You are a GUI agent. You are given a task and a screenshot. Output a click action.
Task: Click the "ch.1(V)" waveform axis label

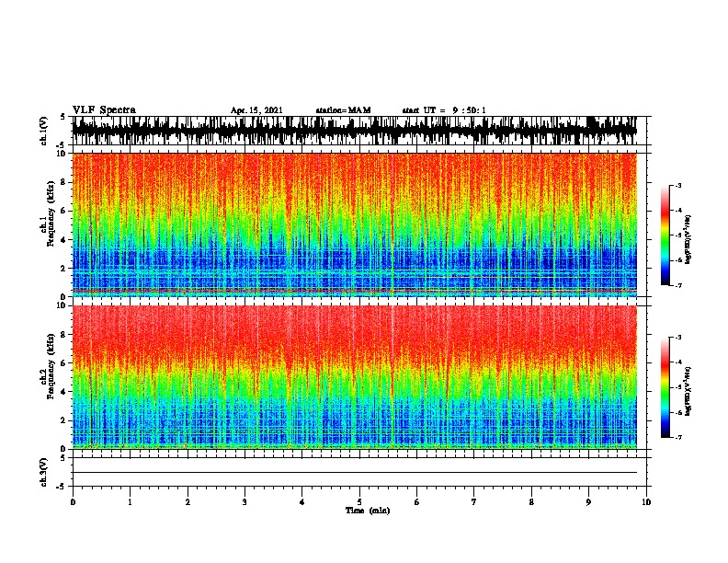[44, 131]
